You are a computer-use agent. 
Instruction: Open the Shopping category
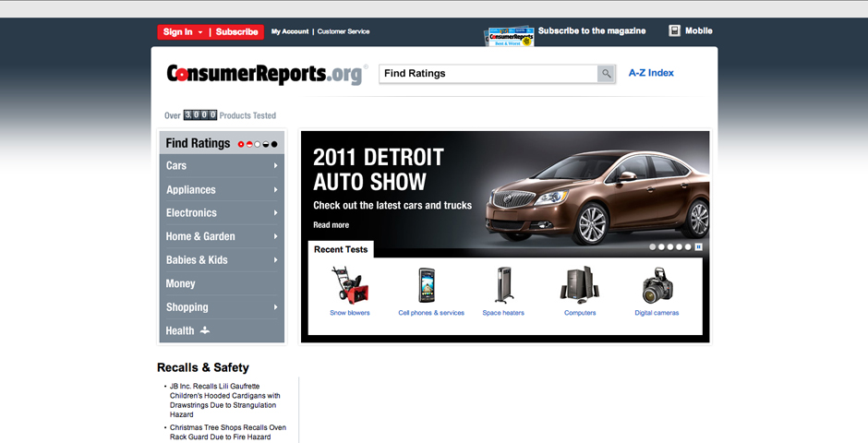tap(187, 307)
